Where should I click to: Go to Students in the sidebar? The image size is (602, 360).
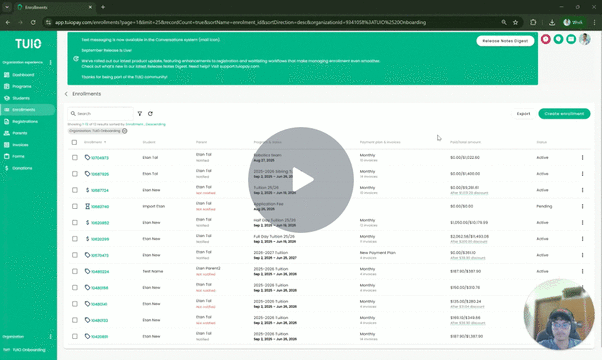[21, 98]
